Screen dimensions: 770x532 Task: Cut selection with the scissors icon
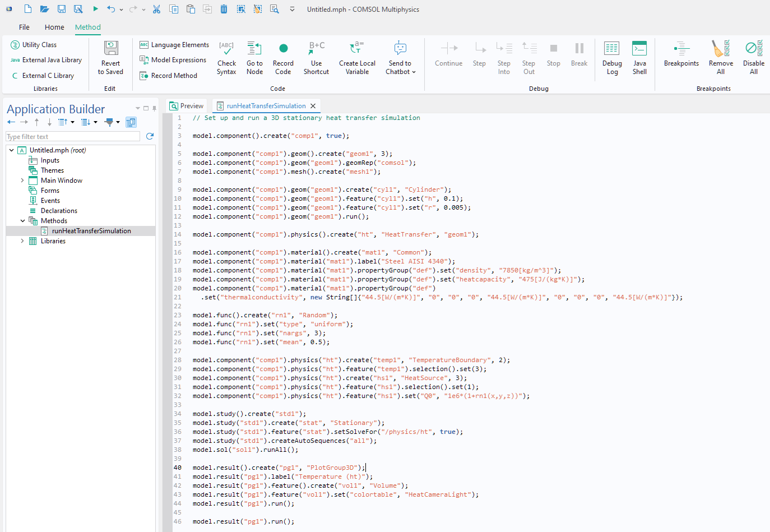(x=156, y=9)
